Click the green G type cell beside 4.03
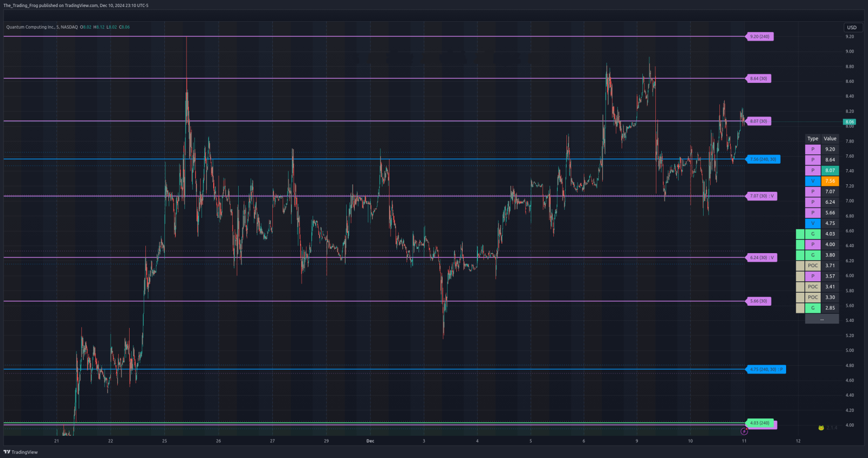This screenshot has width=868, height=458. [x=813, y=234]
